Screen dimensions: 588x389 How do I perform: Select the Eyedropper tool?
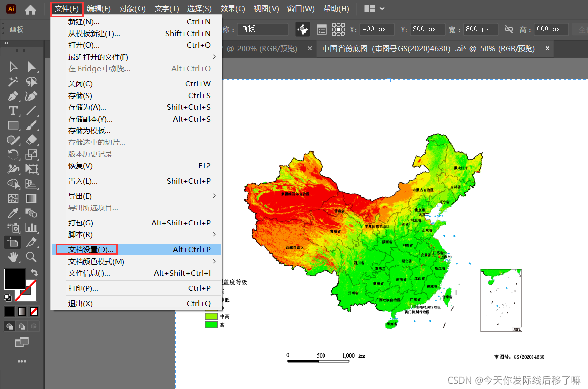[13, 213]
